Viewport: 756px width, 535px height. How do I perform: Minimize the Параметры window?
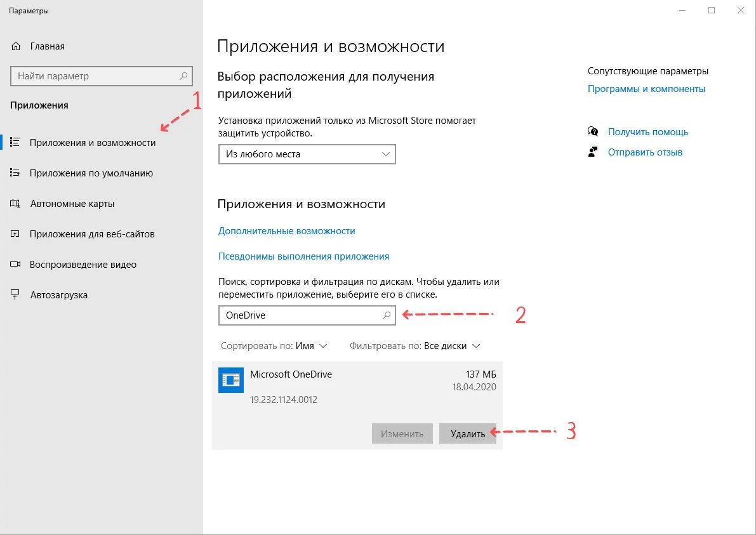click(x=683, y=11)
